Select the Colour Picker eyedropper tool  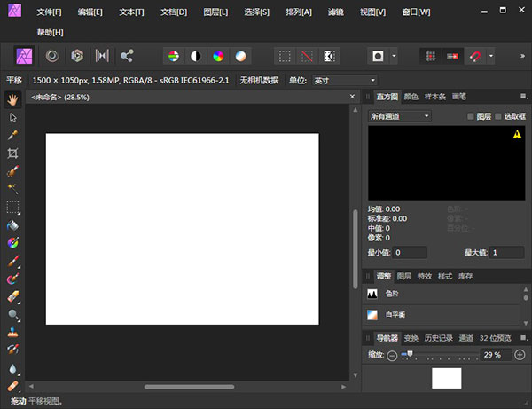click(13, 136)
